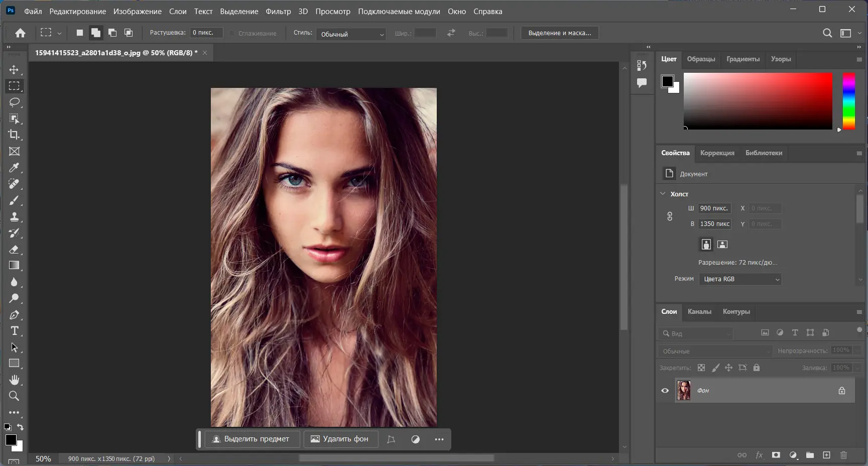
Task: Hide the Фон layer visibility
Action: pyautogui.click(x=665, y=391)
